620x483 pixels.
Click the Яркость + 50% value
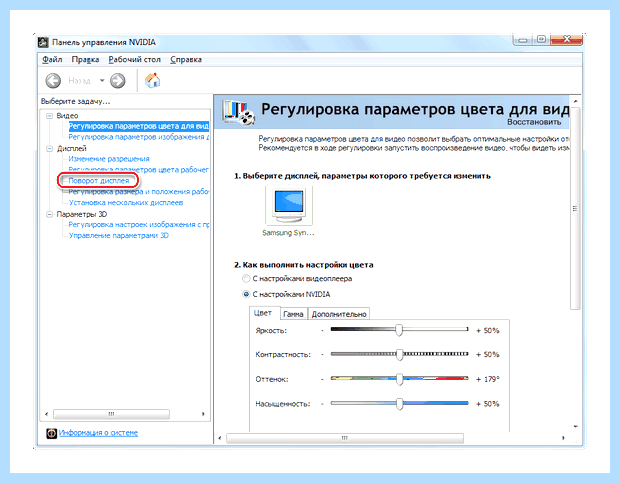click(488, 330)
